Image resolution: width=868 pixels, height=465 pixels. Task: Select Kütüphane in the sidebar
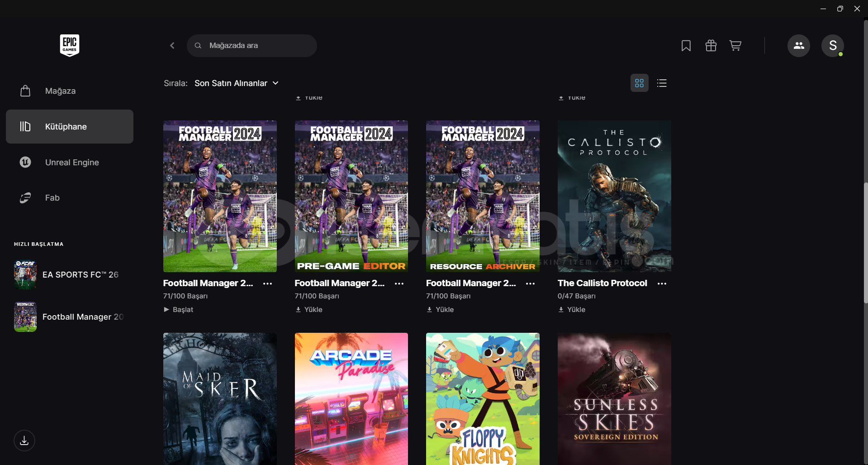(70, 127)
